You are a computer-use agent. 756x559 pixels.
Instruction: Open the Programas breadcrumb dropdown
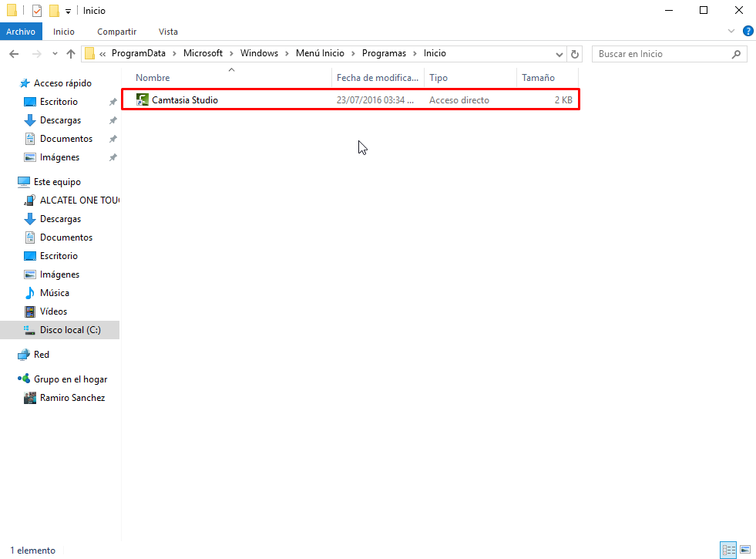415,53
